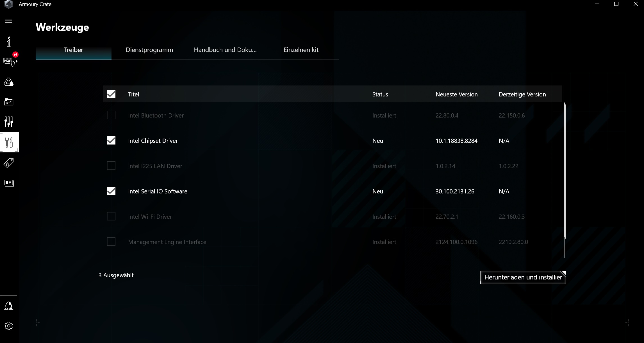Open Featured deals tag icon

tap(9, 163)
